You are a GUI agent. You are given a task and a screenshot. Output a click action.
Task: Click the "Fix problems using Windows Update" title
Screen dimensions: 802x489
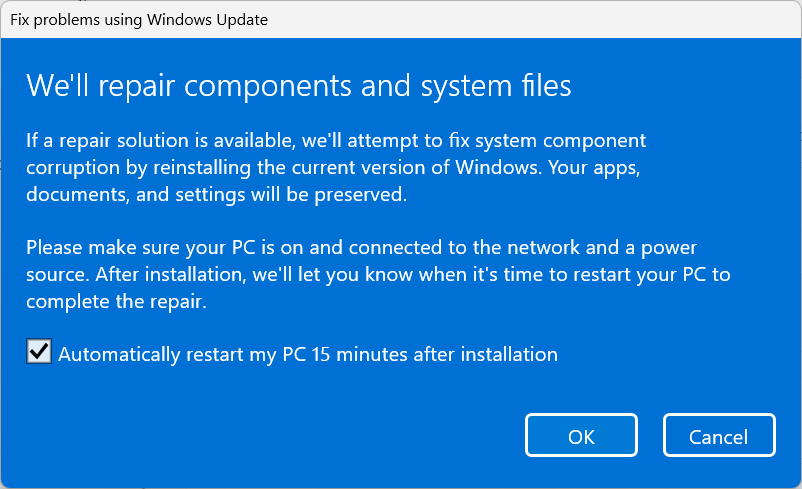[138, 19]
